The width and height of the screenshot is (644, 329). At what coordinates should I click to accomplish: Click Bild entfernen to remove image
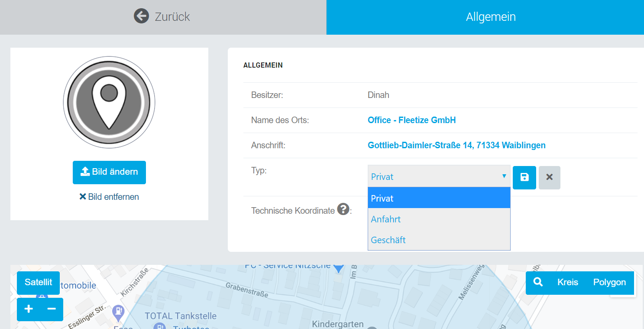109,197
